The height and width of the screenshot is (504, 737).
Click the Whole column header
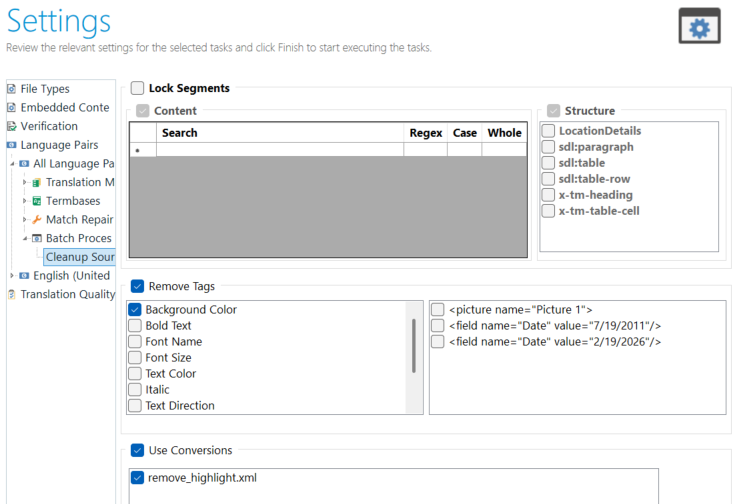(504, 133)
